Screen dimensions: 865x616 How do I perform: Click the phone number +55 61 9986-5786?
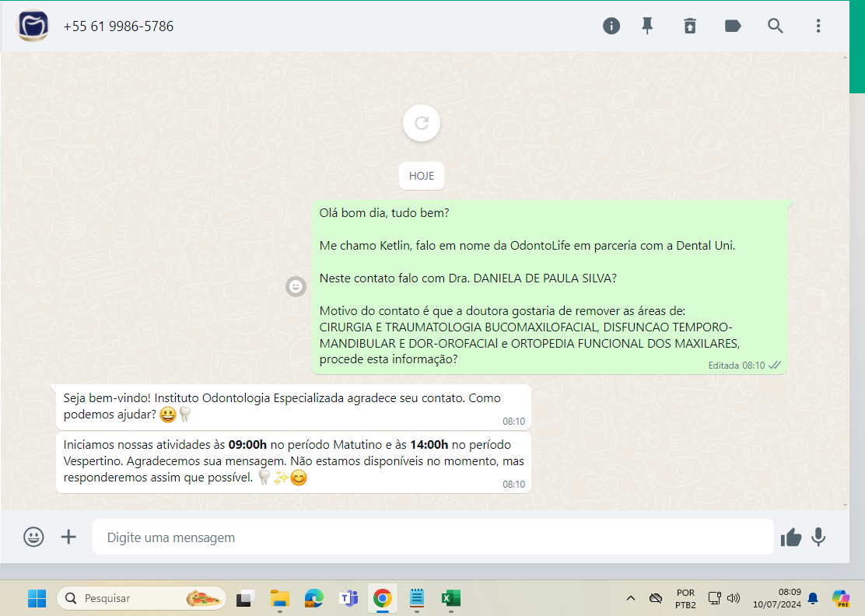pos(118,26)
